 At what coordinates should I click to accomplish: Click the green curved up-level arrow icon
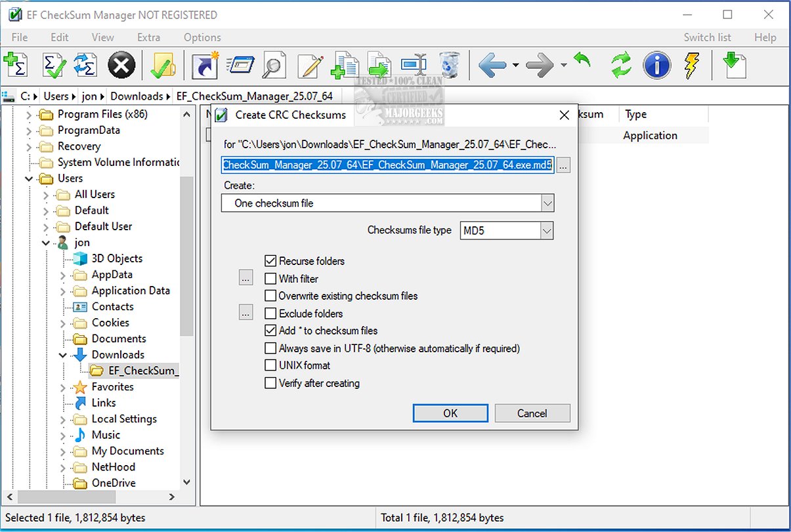click(x=582, y=61)
